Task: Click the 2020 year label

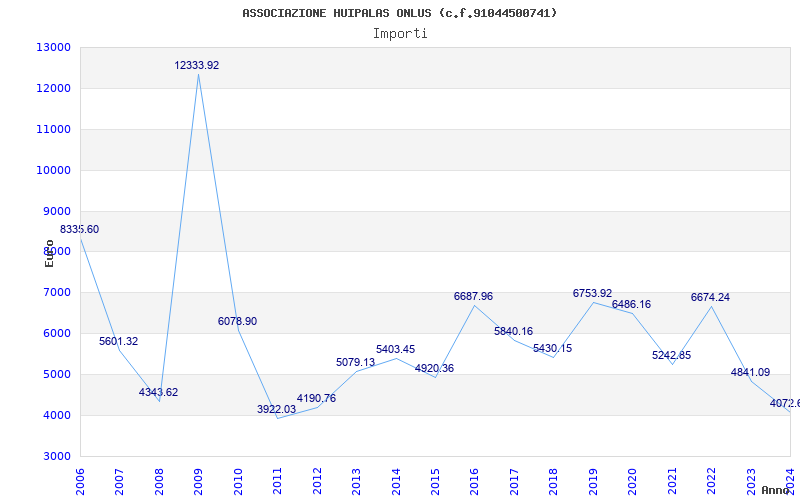Action: pos(633,482)
